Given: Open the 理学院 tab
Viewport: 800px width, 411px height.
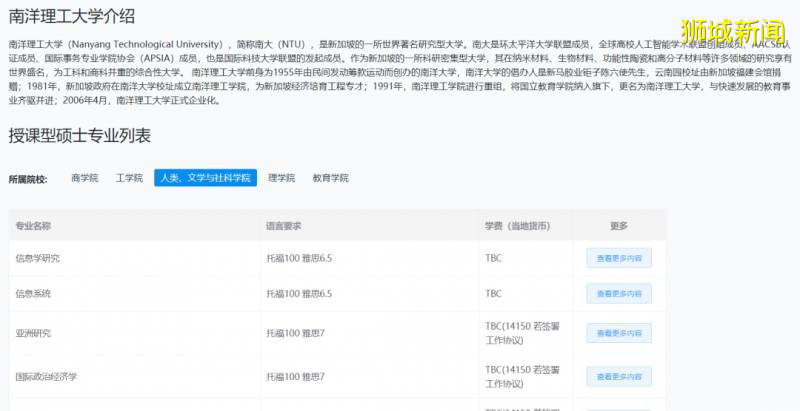Looking at the screenshot, I should click(x=282, y=178).
